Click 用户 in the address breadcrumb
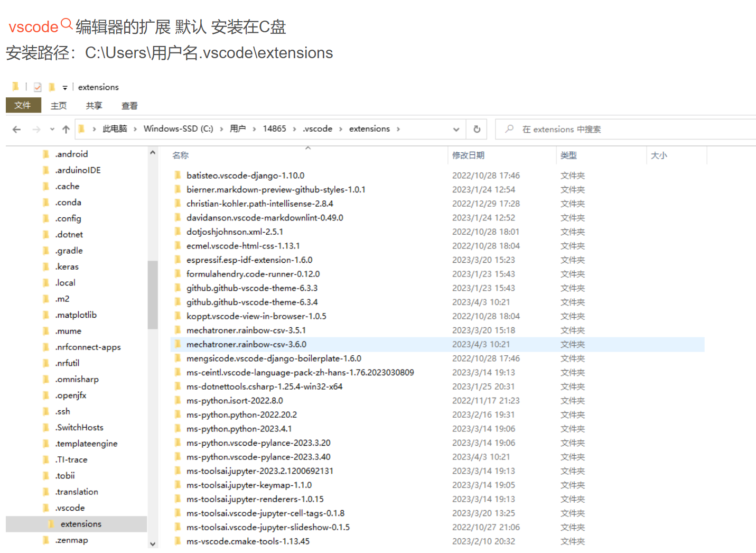 pyautogui.click(x=238, y=128)
